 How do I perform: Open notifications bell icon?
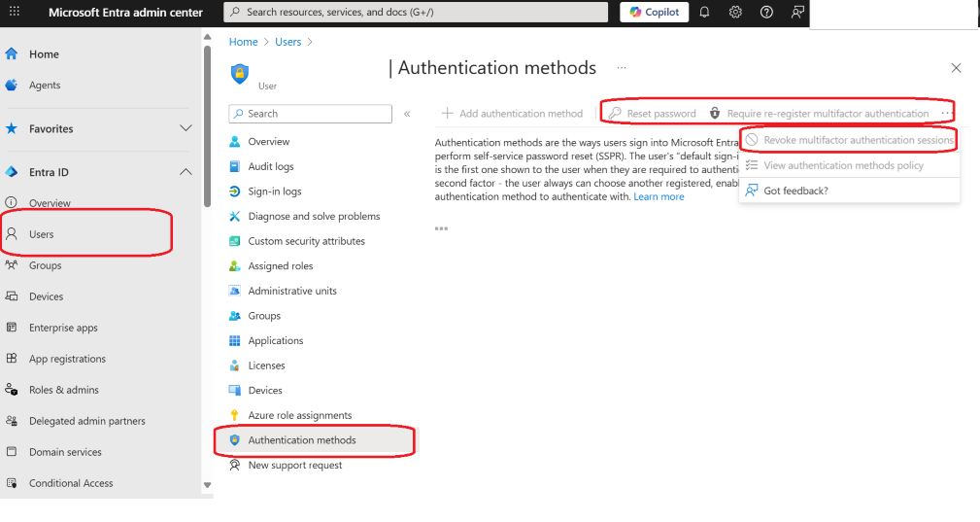click(x=704, y=12)
